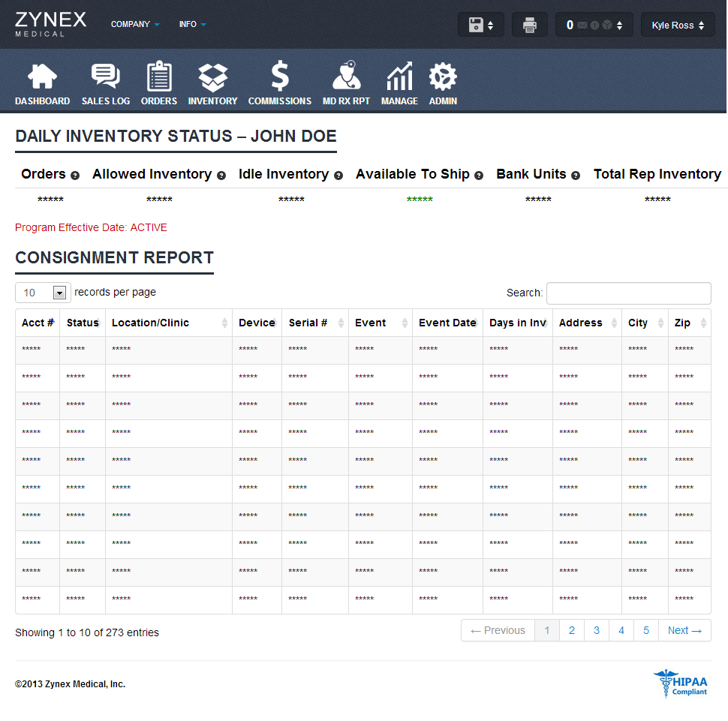
Task: Open records per page dropdown
Action: pyautogui.click(x=44, y=293)
